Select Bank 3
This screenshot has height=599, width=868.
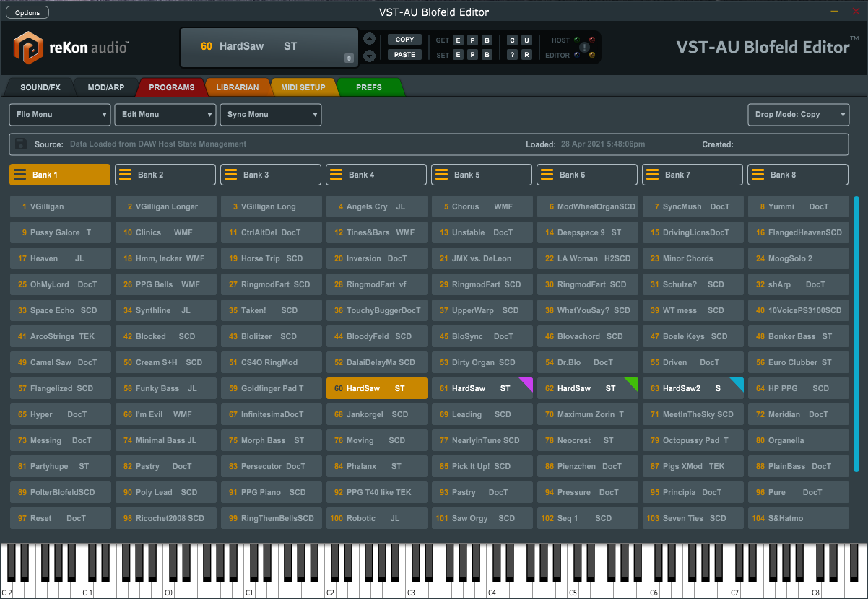click(271, 175)
